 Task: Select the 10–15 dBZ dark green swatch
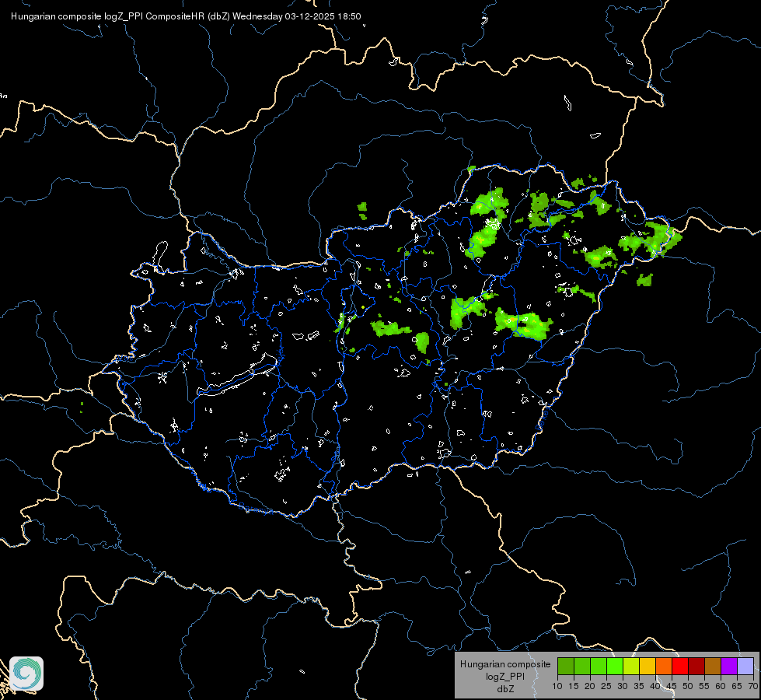(x=566, y=666)
